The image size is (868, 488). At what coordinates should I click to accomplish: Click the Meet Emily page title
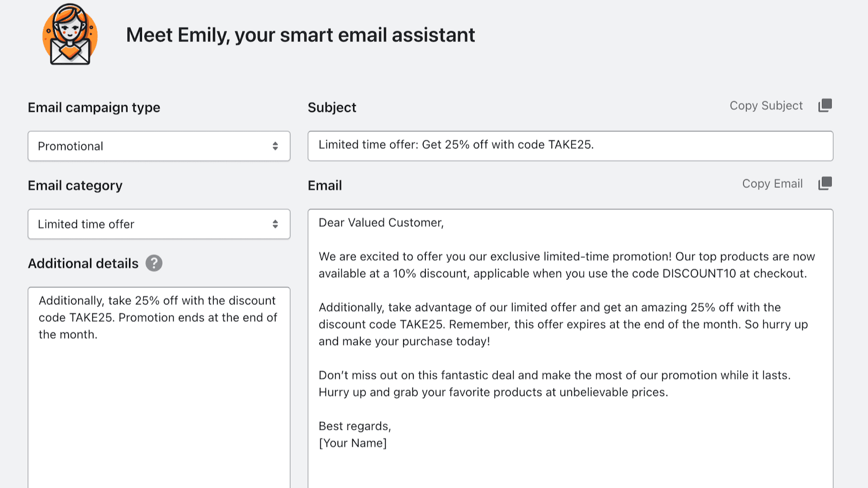click(x=300, y=35)
